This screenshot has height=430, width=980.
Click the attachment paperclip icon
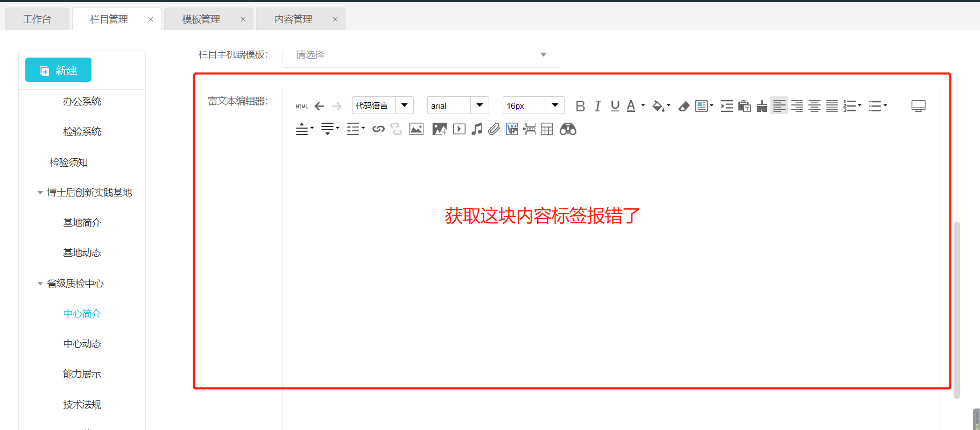pos(494,129)
